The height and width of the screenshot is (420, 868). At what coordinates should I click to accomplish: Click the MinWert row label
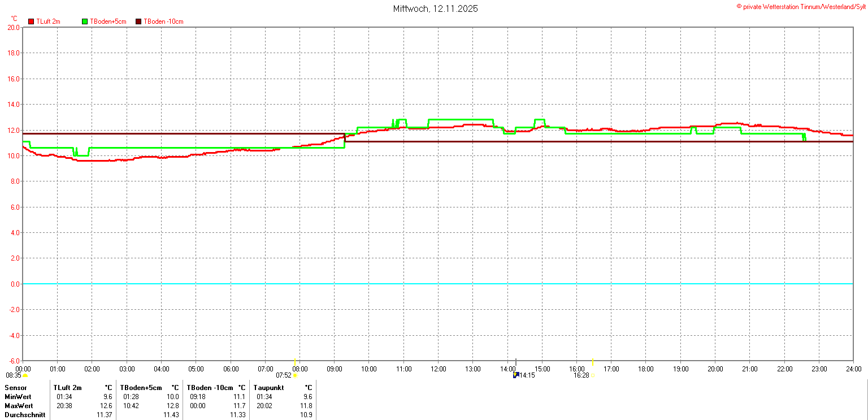(x=19, y=397)
